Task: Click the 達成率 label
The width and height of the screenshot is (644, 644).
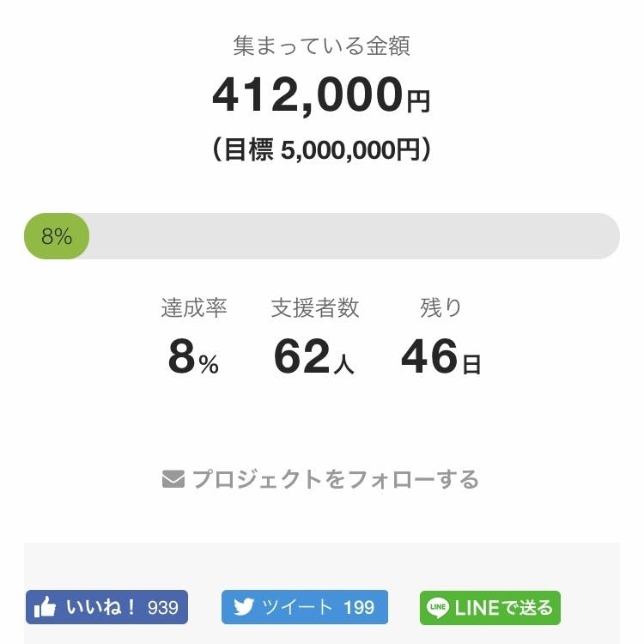Action: (193, 308)
